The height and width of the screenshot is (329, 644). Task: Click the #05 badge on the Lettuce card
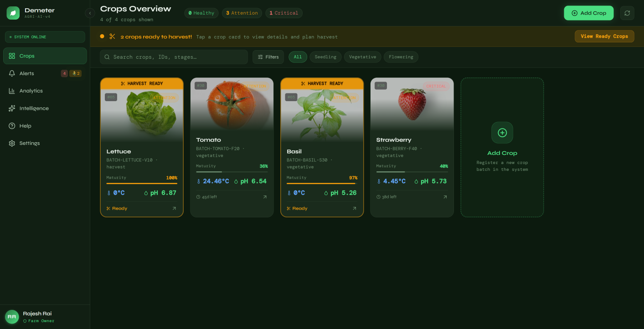tap(111, 97)
